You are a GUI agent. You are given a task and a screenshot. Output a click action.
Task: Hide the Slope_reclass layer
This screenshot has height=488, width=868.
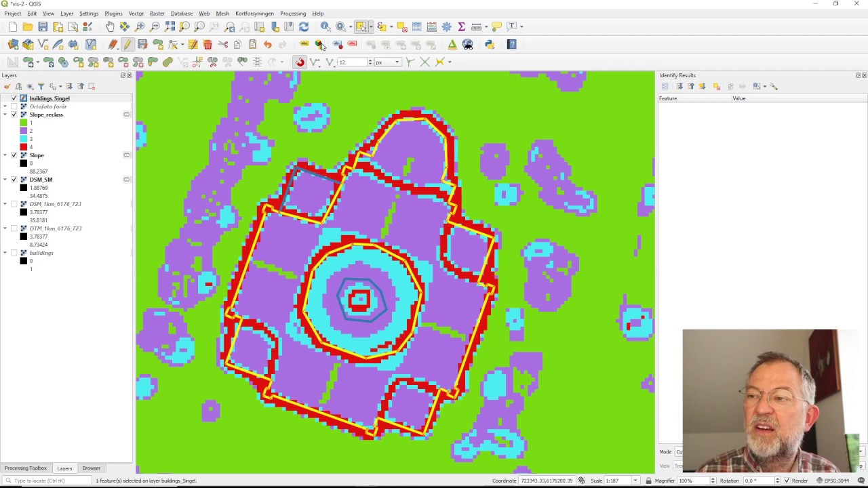pyautogui.click(x=14, y=115)
